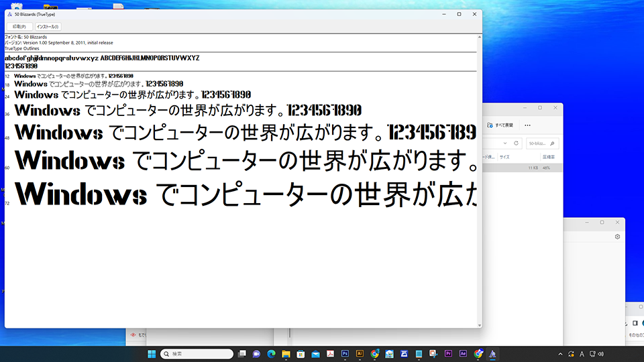The image size is (644, 362).
Task: Open Microsoft Edge from the taskbar
Action: click(x=271, y=353)
